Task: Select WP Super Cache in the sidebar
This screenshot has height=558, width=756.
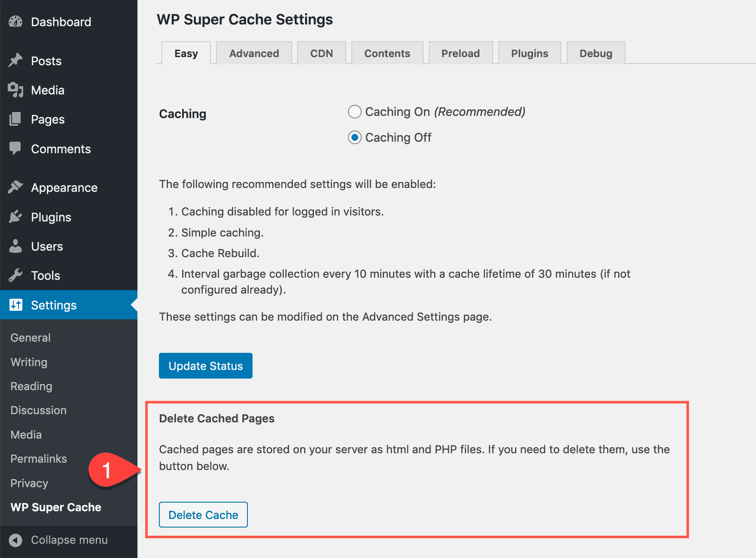Action: click(x=55, y=507)
